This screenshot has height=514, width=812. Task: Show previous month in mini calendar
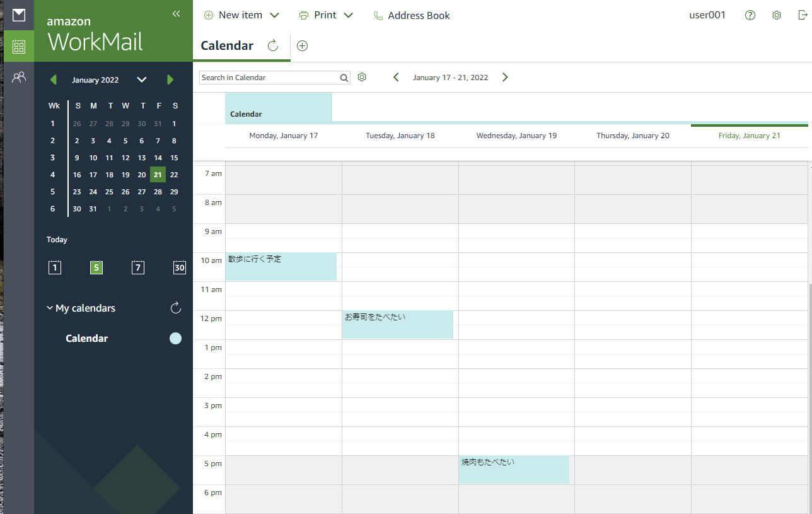[53, 79]
